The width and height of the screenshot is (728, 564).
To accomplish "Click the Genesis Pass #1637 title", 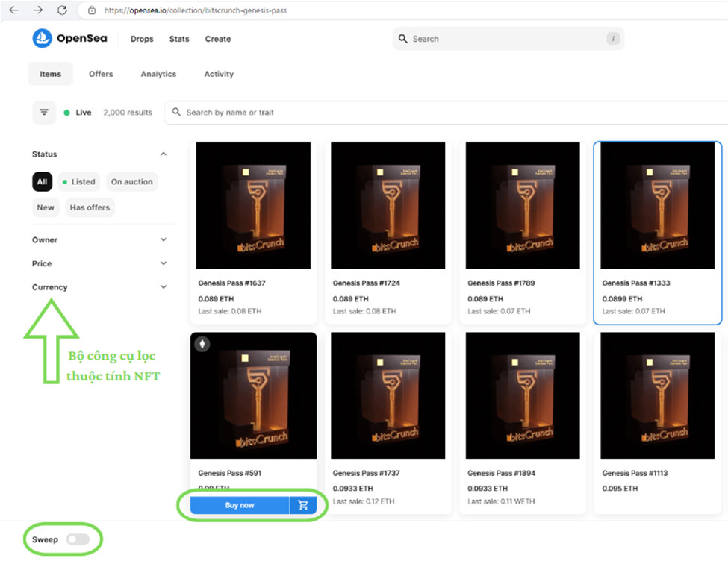I will point(231,283).
